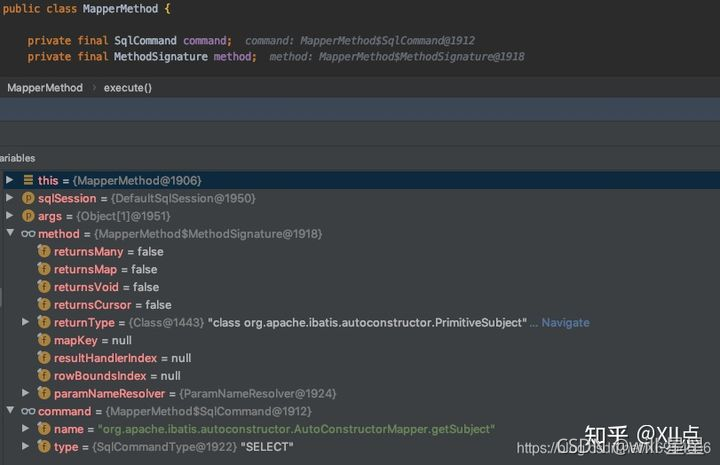This screenshot has height=465, width=720.
Task: Expand the name field under command
Action: [26, 428]
